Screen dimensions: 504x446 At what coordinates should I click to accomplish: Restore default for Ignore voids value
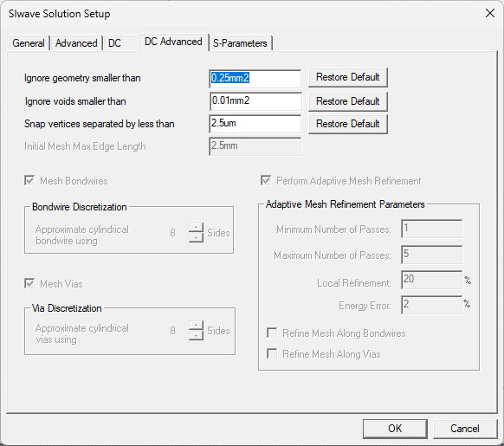pos(348,101)
